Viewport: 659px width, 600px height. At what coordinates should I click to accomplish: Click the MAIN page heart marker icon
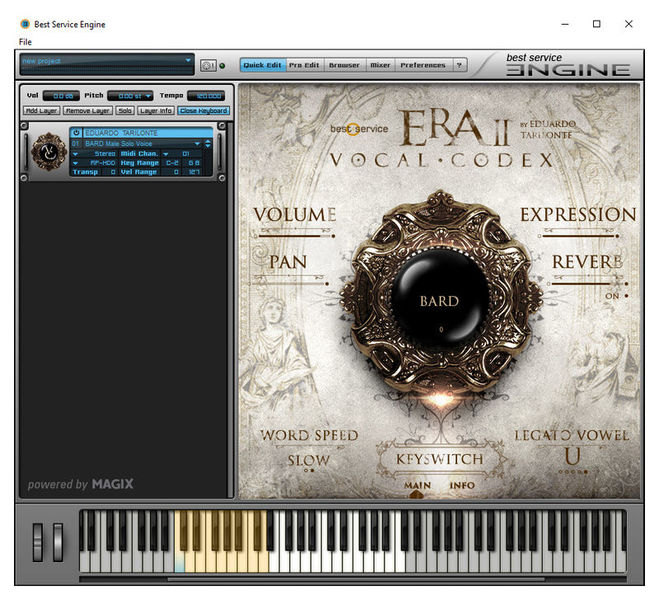[x=416, y=495]
